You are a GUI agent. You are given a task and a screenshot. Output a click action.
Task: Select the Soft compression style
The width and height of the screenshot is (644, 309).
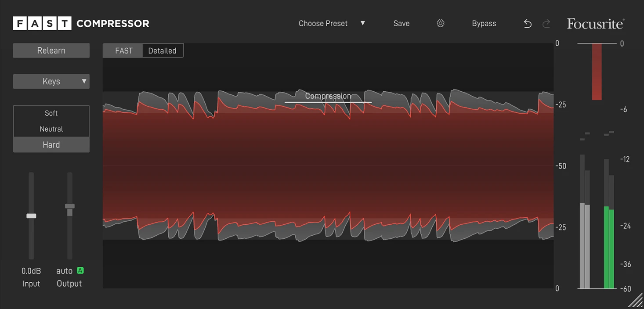pyautogui.click(x=51, y=113)
